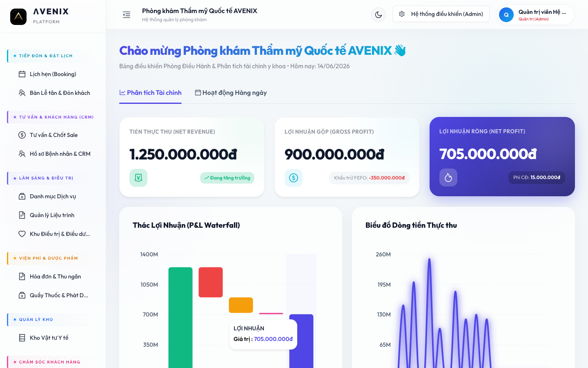
Task: Click the icon beside Bàn Lễ tân & Đón khách
Action: [x=22, y=93]
